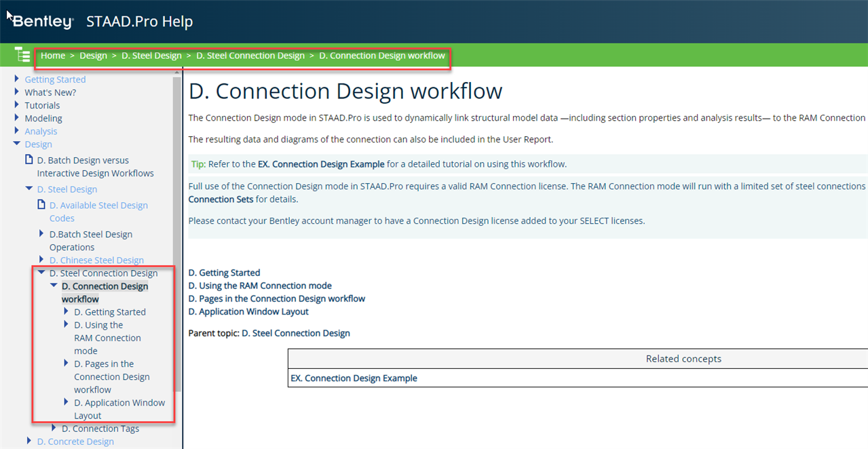
Task: Expand the Getting Started topic arrow
Action: [17, 79]
